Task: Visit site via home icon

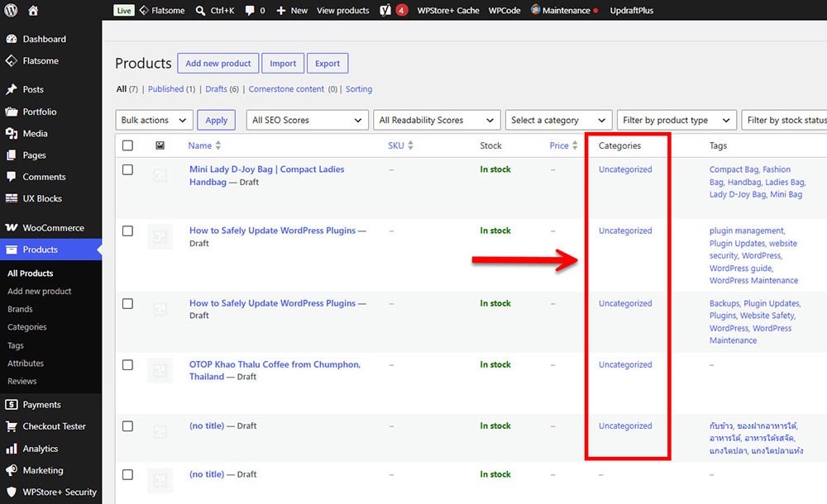Action: [33, 10]
